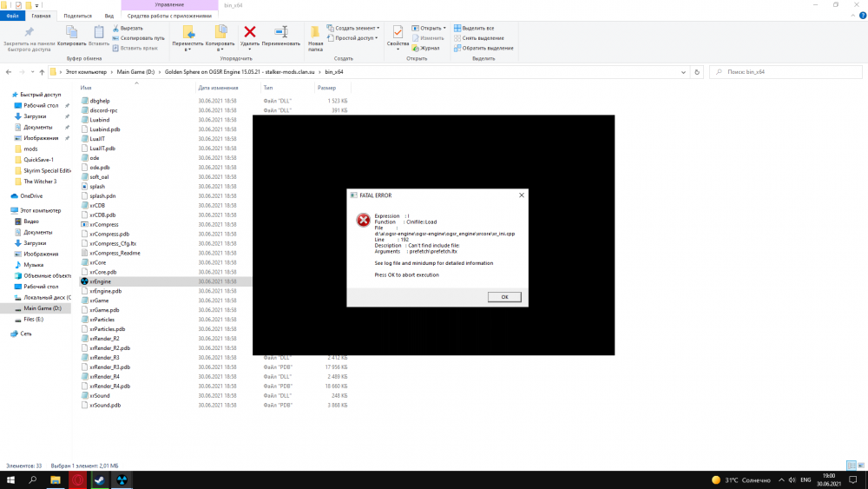The width and height of the screenshot is (868, 489).
Task: Click the Help question mark icon
Action: (863, 16)
